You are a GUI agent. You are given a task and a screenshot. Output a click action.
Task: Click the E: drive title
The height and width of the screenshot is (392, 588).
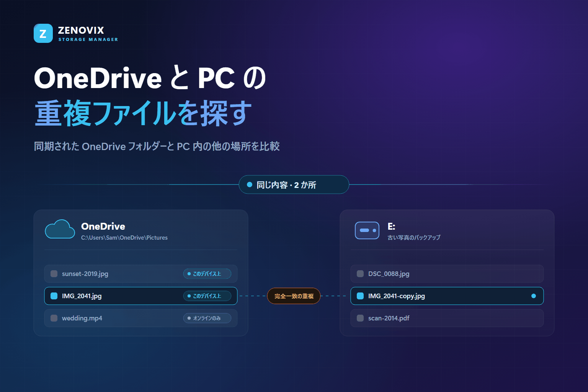[391, 226]
